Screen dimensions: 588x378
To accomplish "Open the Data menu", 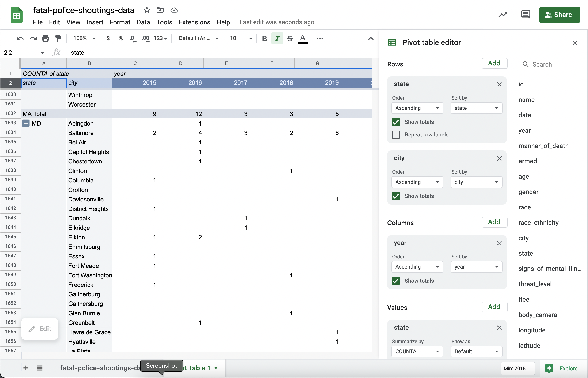I will pos(143,22).
